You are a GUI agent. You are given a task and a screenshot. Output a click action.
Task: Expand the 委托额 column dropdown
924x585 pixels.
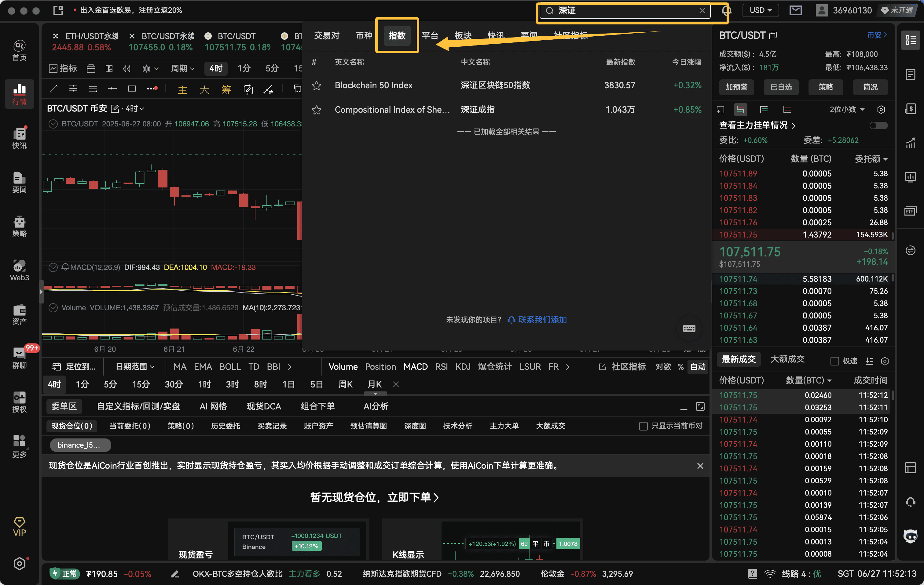[871, 159]
